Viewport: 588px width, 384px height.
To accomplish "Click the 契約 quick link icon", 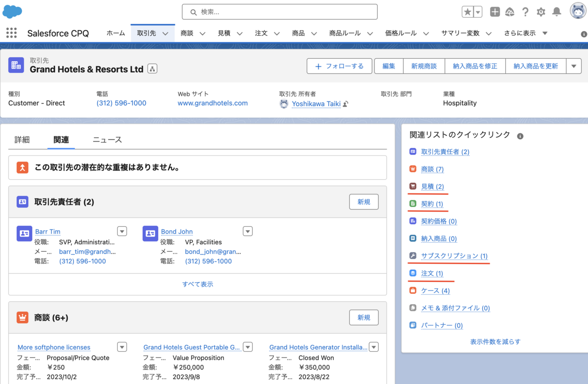I will tap(412, 204).
